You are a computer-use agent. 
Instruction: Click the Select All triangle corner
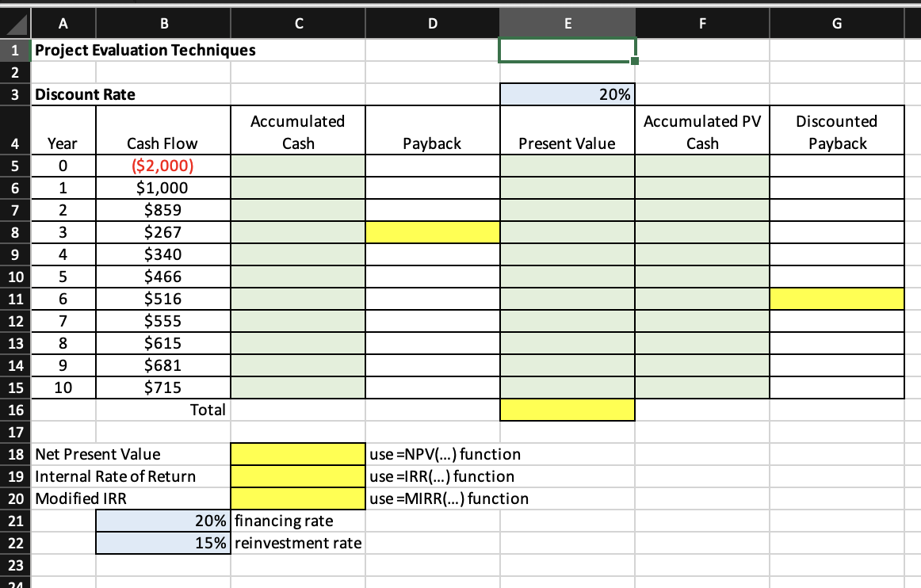16,23
